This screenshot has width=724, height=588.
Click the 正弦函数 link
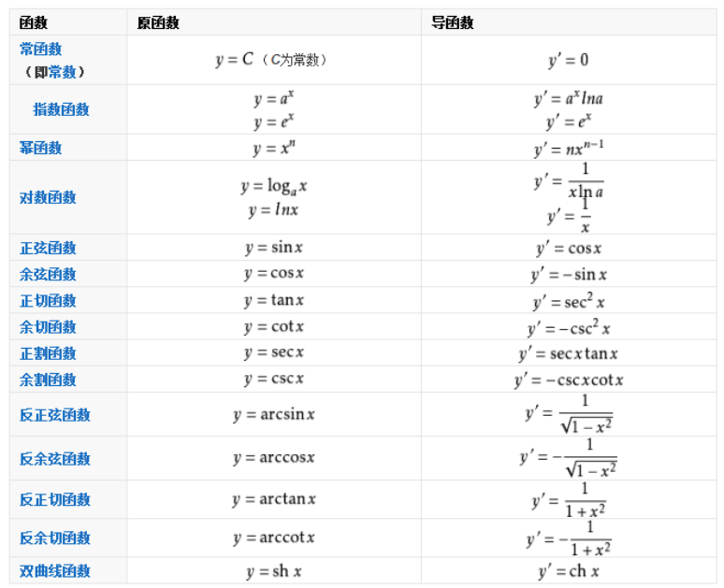coord(48,248)
